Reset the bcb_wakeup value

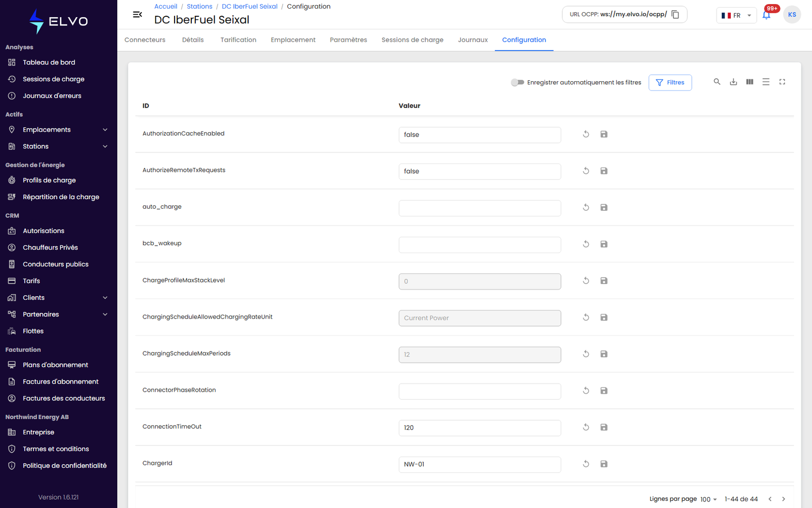point(586,244)
